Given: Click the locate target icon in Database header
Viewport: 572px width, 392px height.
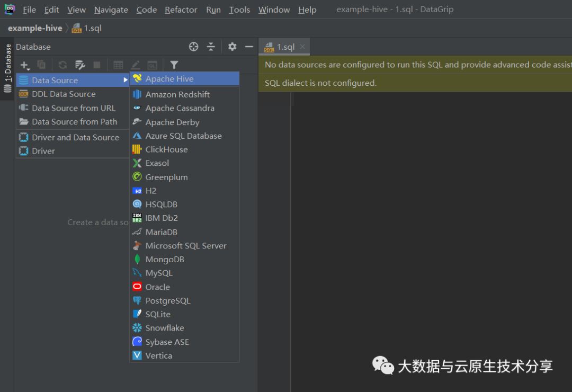Looking at the screenshot, I should tap(194, 47).
